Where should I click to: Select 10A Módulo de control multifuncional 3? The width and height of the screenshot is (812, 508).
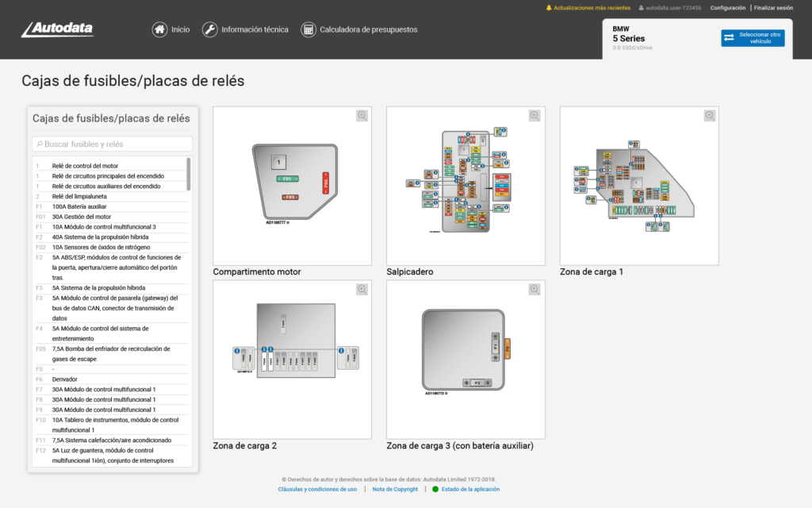click(x=111, y=227)
